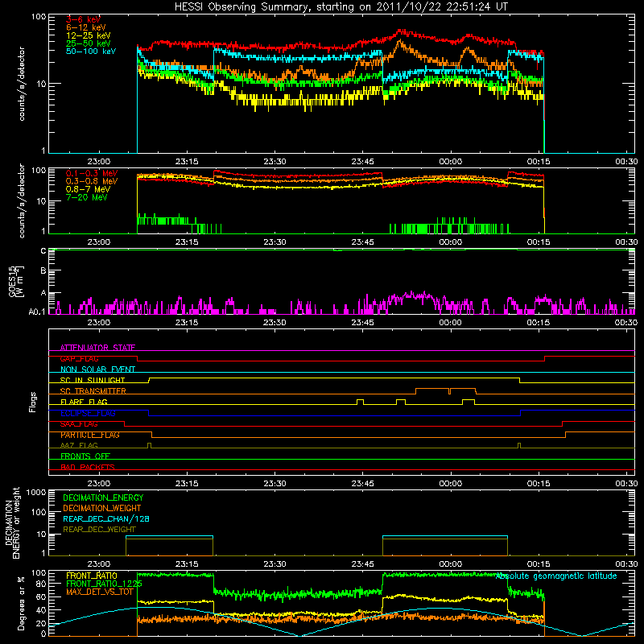Click the DECIMATION_ENERGY legend label

coord(103,497)
